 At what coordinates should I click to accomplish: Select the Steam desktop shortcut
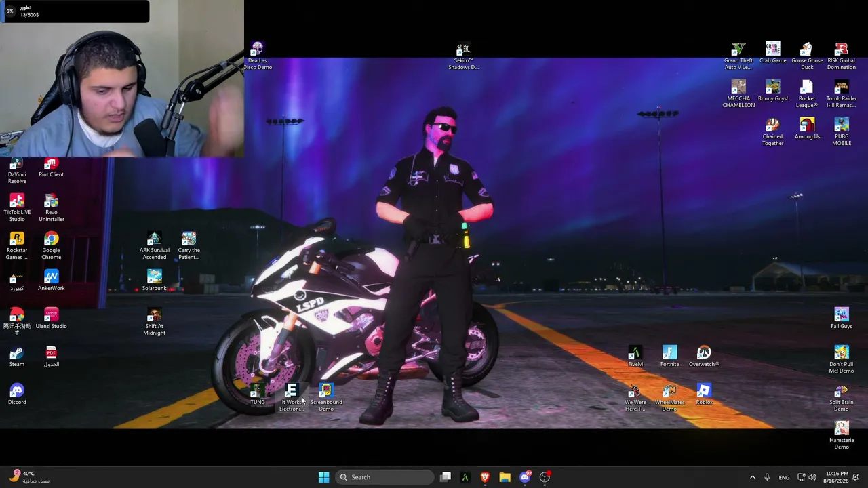pyautogui.click(x=17, y=357)
